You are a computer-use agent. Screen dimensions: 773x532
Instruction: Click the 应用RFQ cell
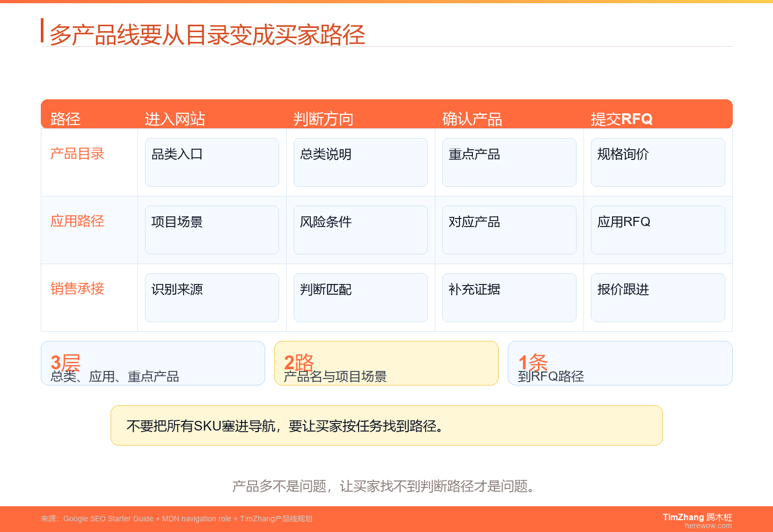pyautogui.click(x=658, y=230)
